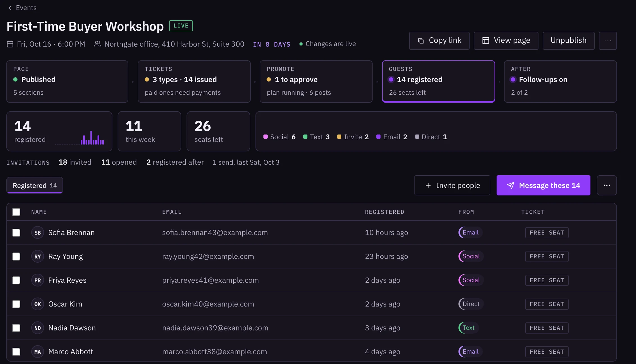Click the people icon beside Northgate office
Image resolution: width=636 pixels, height=364 pixels.
[97, 44]
